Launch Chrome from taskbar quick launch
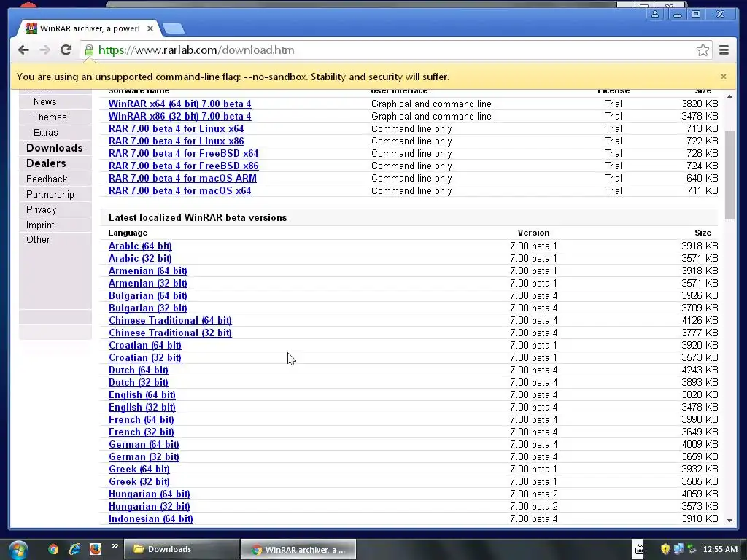 coord(53,549)
